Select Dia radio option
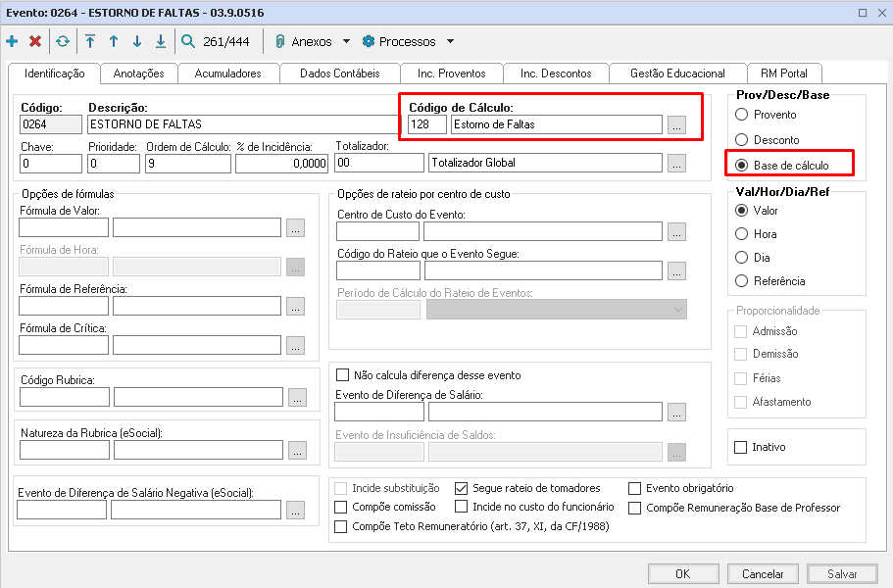 [741, 258]
